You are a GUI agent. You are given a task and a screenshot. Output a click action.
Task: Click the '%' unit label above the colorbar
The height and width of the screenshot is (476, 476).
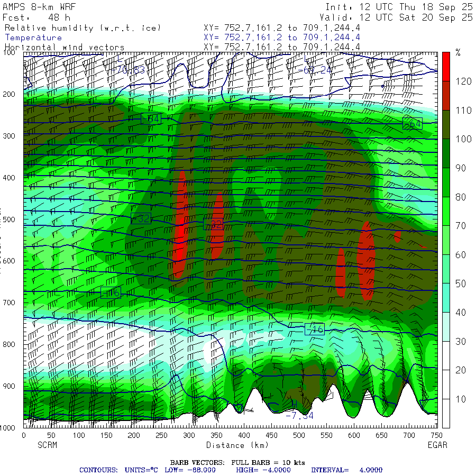(458, 52)
